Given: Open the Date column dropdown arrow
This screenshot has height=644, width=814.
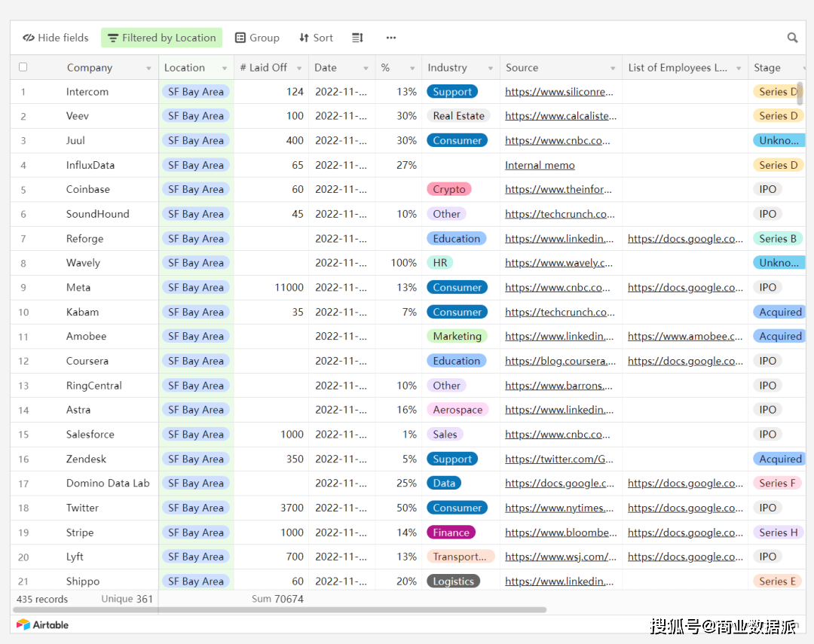Looking at the screenshot, I should (x=366, y=68).
